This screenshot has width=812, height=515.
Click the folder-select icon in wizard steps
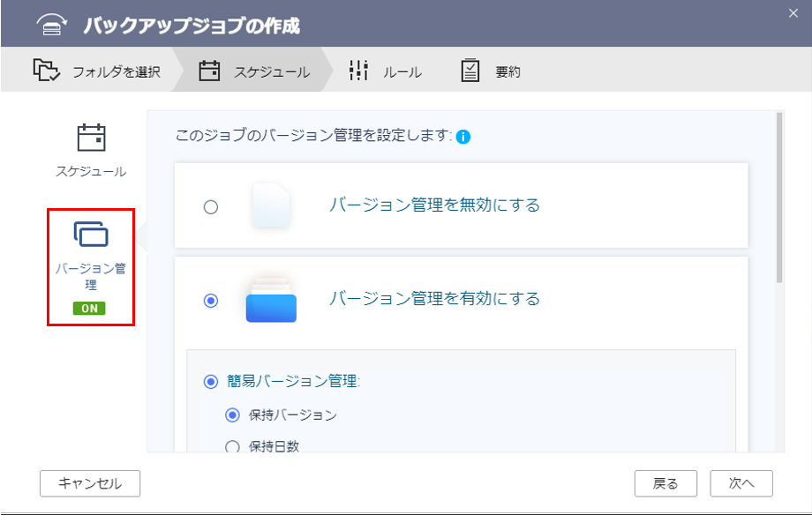[x=47, y=71]
